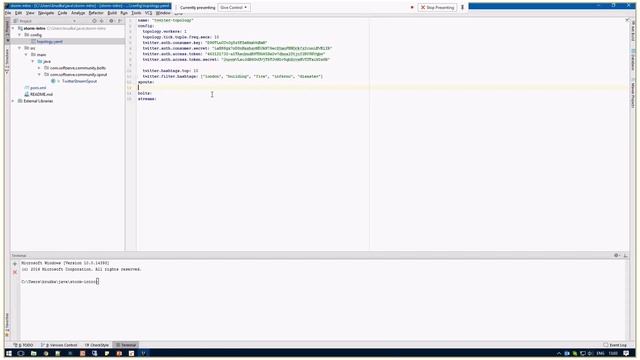The width and height of the screenshot is (640, 360).
Task: Open the Terminal panel settings gear
Action: pyautogui.click(x=616, y=256)
